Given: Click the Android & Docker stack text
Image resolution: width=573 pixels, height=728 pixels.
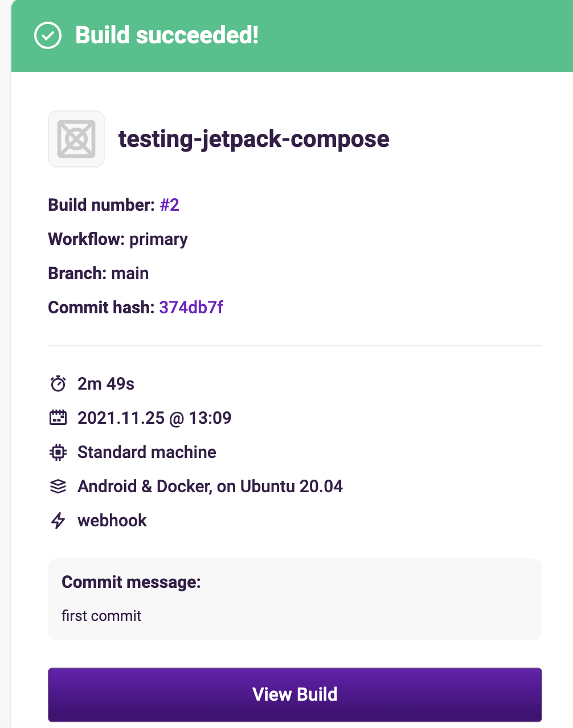Looking at the screenshot, I should pos(210,486).
